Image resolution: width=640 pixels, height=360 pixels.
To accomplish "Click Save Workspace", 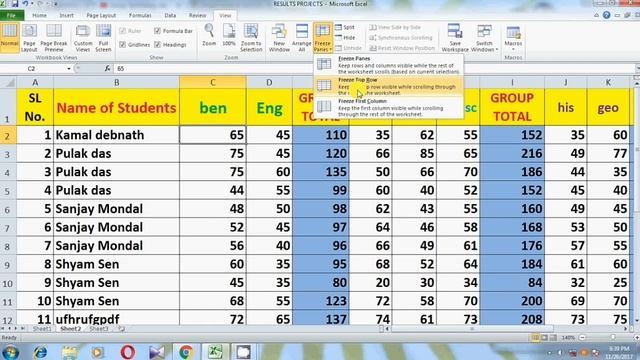I will click(x=455, y=38).
